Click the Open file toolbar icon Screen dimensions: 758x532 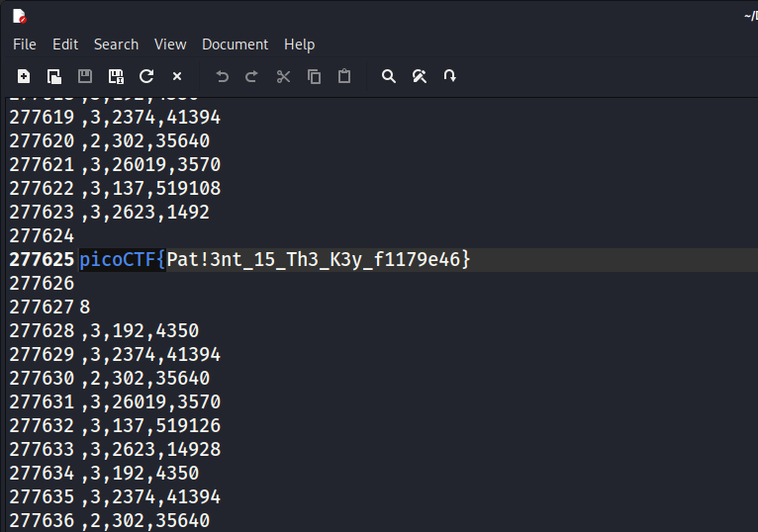point(54,76)
